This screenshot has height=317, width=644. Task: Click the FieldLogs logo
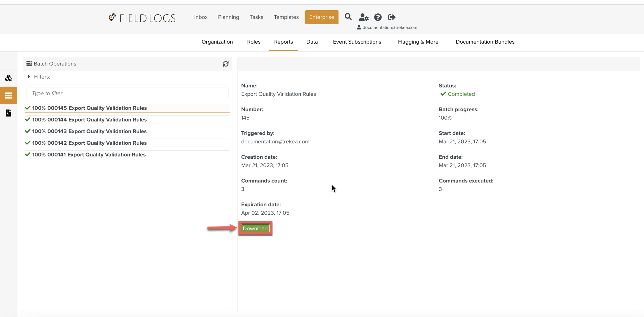142,18
